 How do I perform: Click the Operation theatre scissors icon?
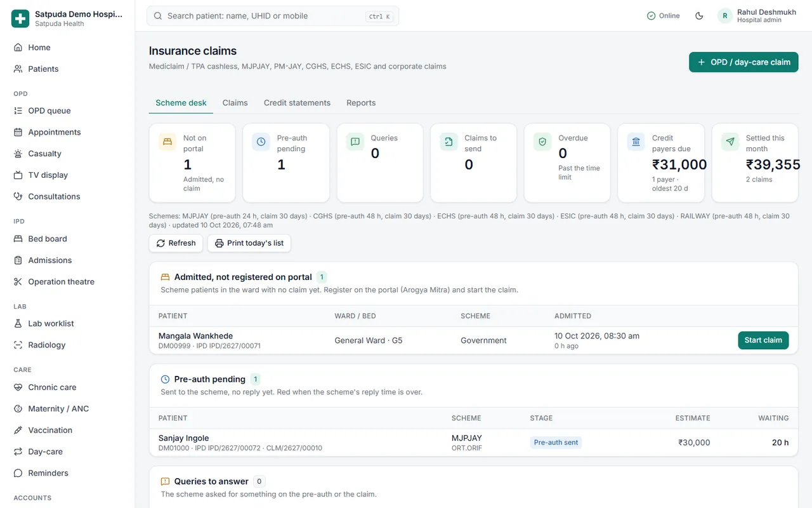coord(18,282)
